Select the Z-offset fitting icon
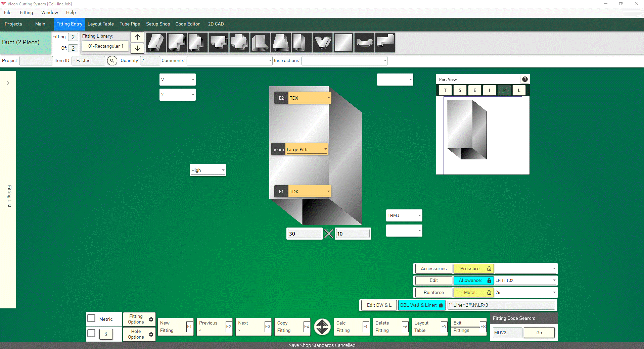The width and height of the screenshot is (644, 349). tap(385, 43)
